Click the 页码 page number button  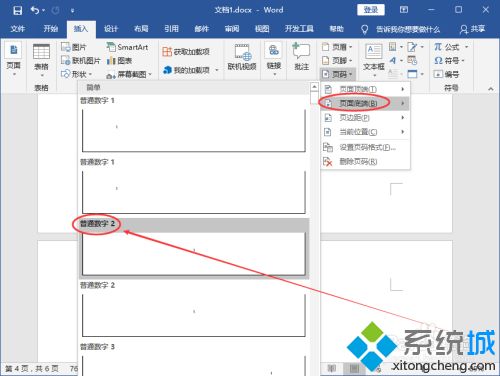point(337,74)
